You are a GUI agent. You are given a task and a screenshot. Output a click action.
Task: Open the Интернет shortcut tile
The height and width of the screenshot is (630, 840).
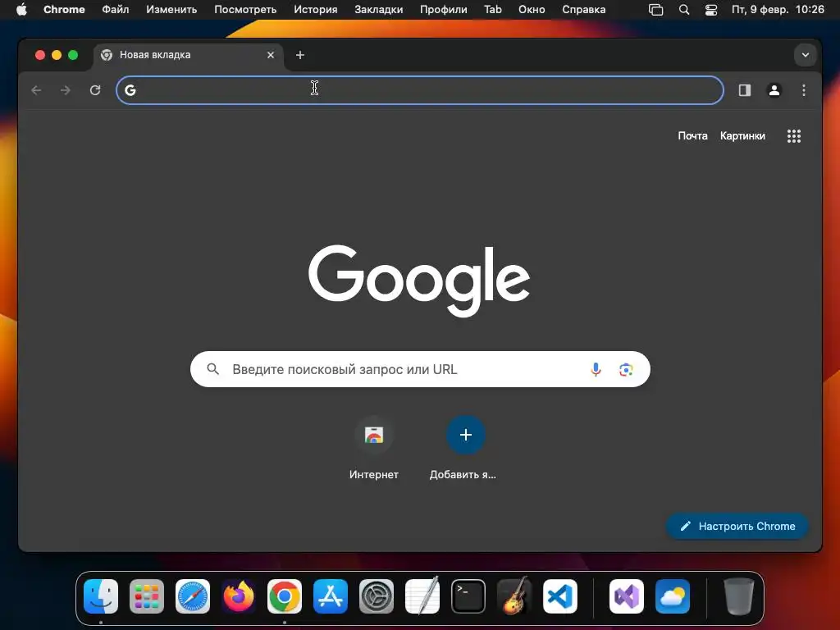pyautogui.click(x=374, y=449)
